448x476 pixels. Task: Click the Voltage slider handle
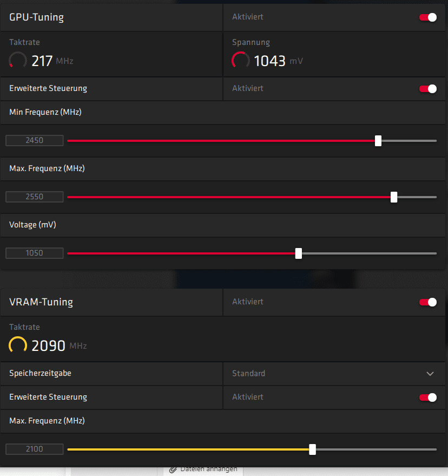pos(299,253)
